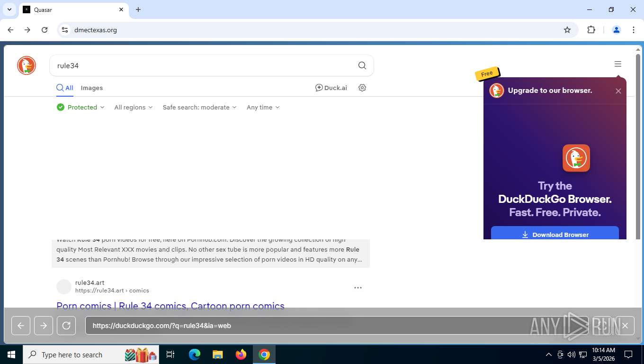Click the rule34 search input field
Image resolution: width=644 pixels, height=364 pixels.
pyautogui.click(x=204, y=65)
